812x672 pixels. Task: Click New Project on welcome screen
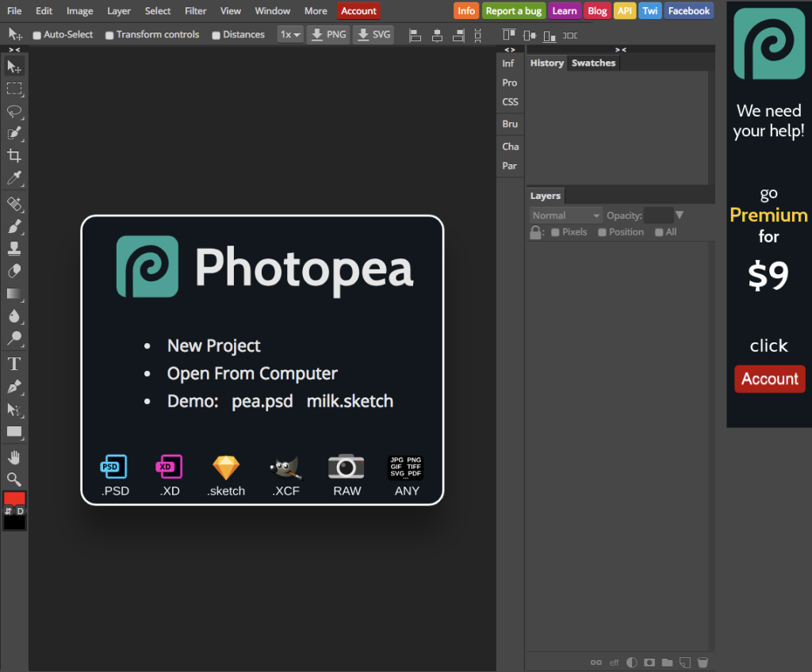click(213, 346)
